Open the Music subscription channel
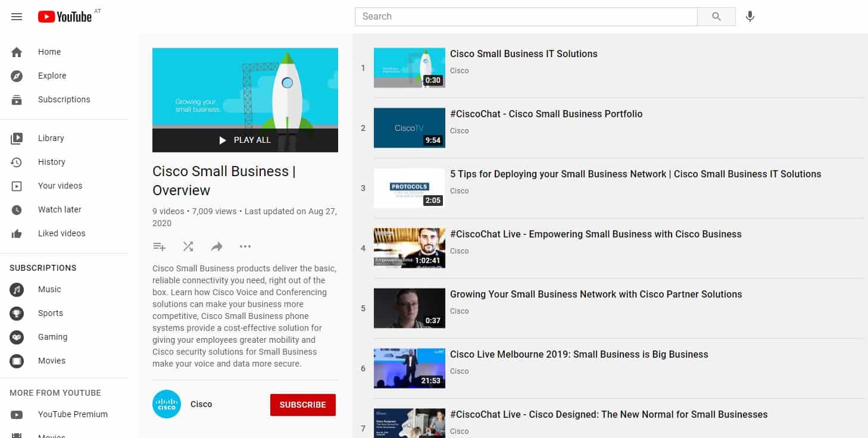This screenshot has width=868, height=438. click(49, 289)
